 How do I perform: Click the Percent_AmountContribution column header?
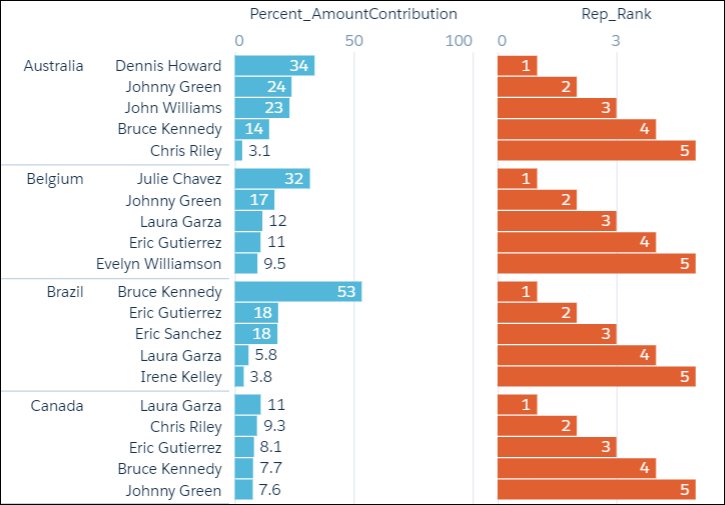pyautogui.click(x=353, y=14)
